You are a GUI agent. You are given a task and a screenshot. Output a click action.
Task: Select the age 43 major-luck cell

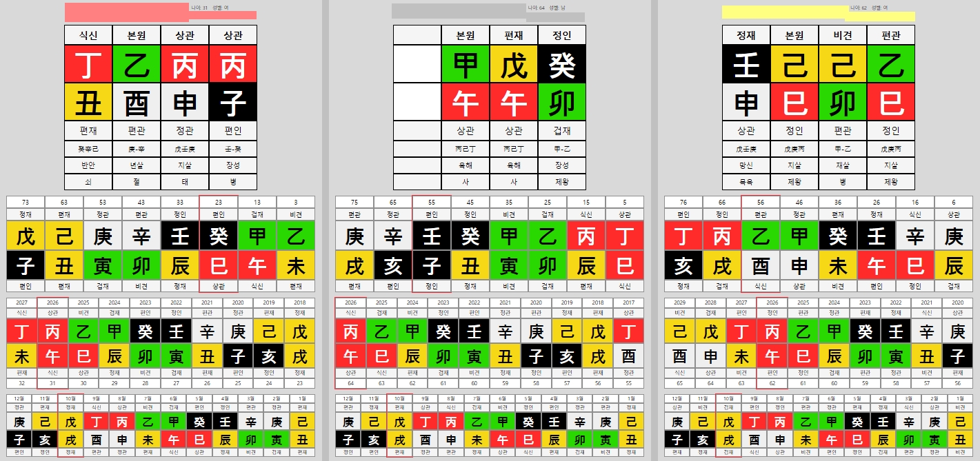tap(141, 202)
